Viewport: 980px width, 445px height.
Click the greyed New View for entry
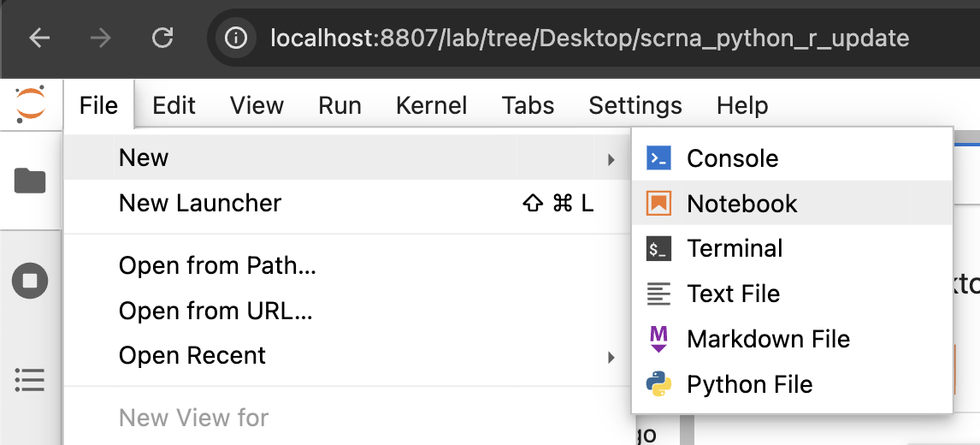[194, 418]
